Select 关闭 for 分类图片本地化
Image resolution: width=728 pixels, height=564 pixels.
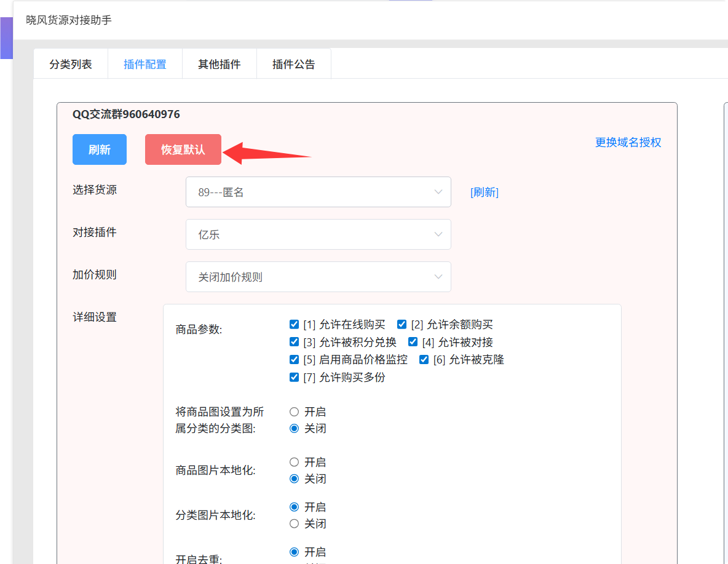[x=295, y=524]
